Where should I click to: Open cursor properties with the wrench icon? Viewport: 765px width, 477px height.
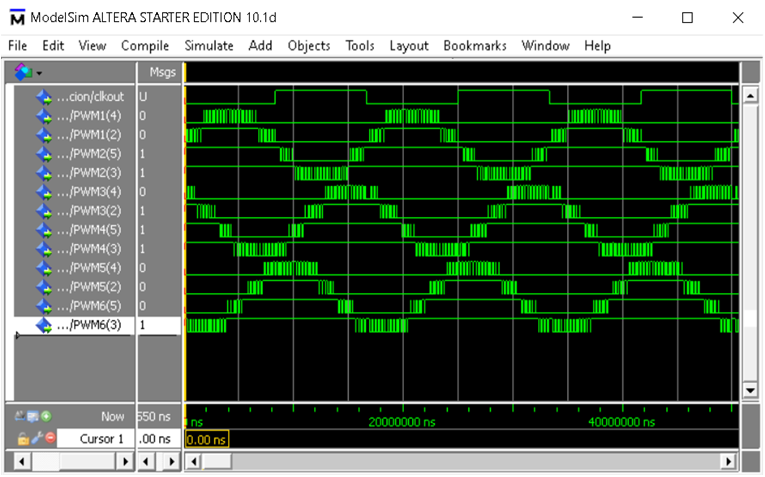[36, 438]
